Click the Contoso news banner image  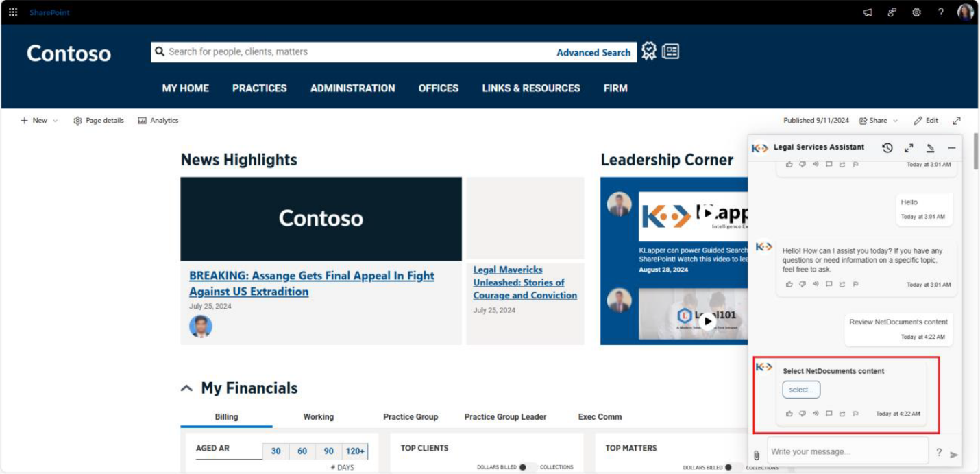click(x=321, y=219)
